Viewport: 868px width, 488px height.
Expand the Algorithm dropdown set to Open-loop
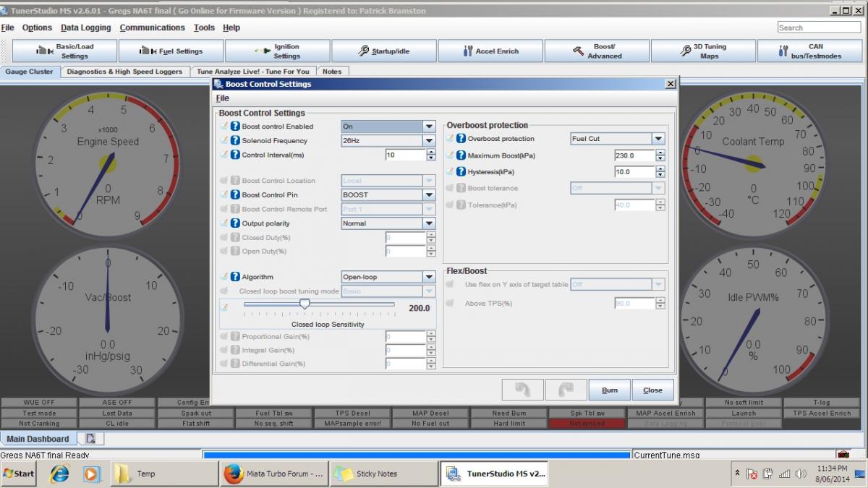click(429, 277)
